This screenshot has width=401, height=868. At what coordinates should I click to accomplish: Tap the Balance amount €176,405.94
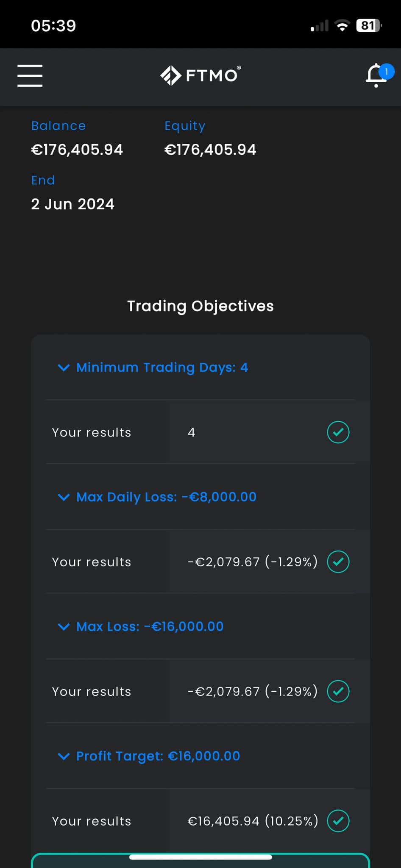click(x=77, y=150)
